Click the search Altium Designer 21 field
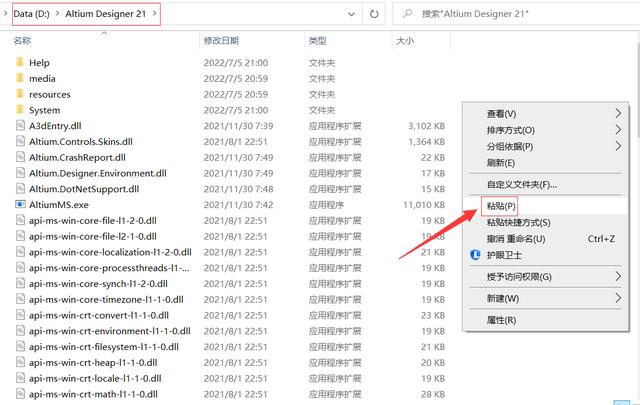The height and width of the screenshot is (405, 640). pyautogui.click(x=516, y=14)
